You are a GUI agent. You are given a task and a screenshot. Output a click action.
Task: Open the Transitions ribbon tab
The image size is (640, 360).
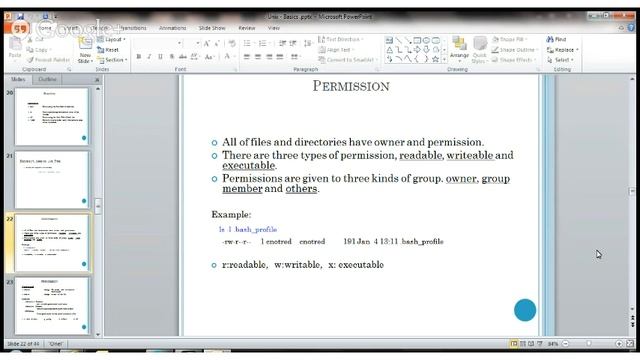pyautogui.click(x=133, y=28)
